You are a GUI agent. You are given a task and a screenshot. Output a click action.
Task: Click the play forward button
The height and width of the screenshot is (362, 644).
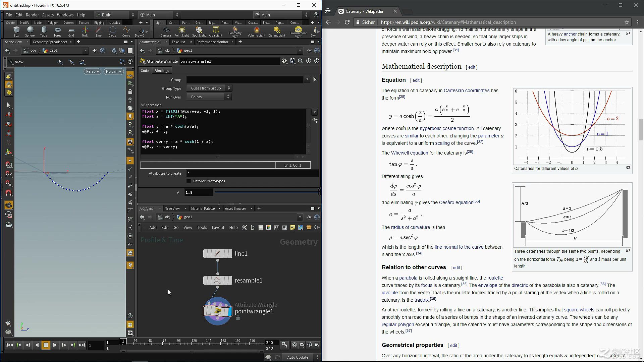[55, 345]
